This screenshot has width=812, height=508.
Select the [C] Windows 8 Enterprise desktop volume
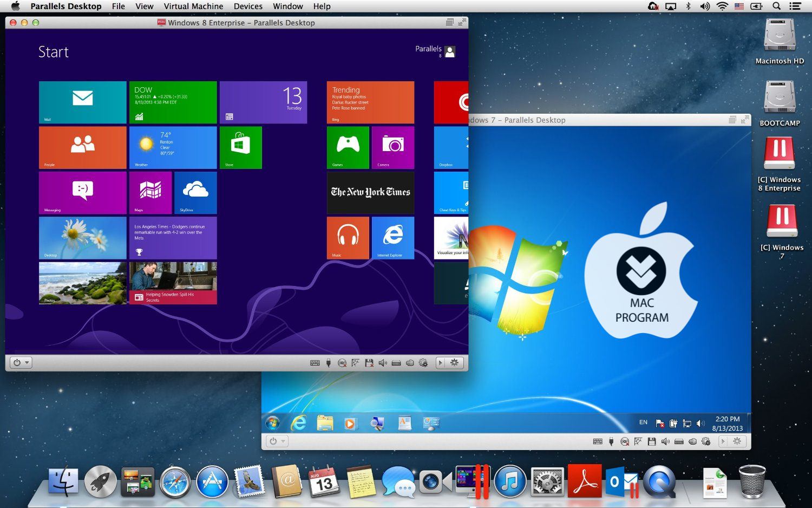tap(780, 164)
